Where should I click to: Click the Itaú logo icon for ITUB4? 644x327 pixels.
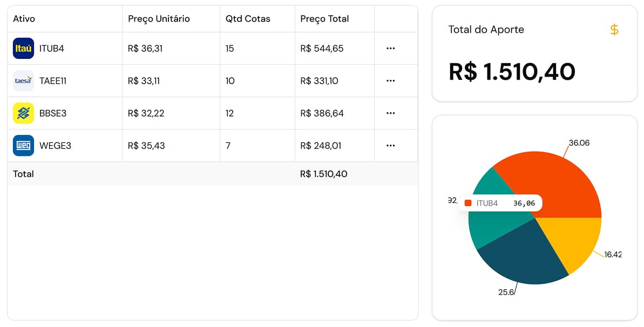23,48
